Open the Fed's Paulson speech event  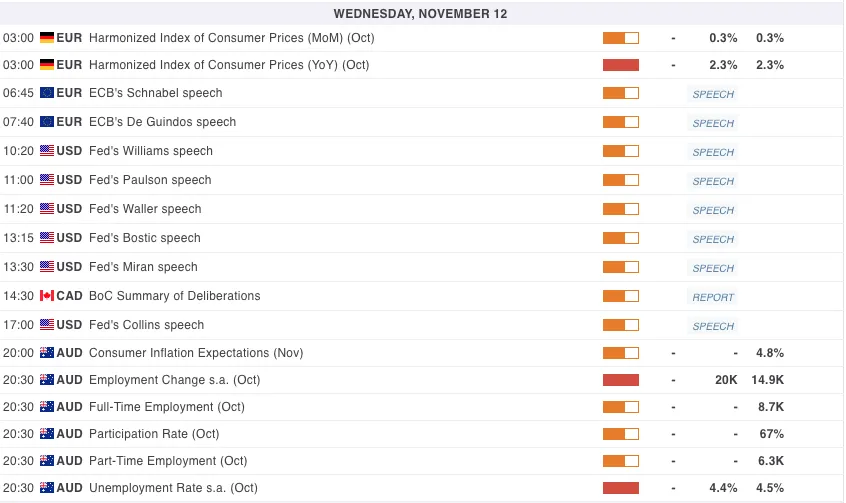tap(150, 180)
